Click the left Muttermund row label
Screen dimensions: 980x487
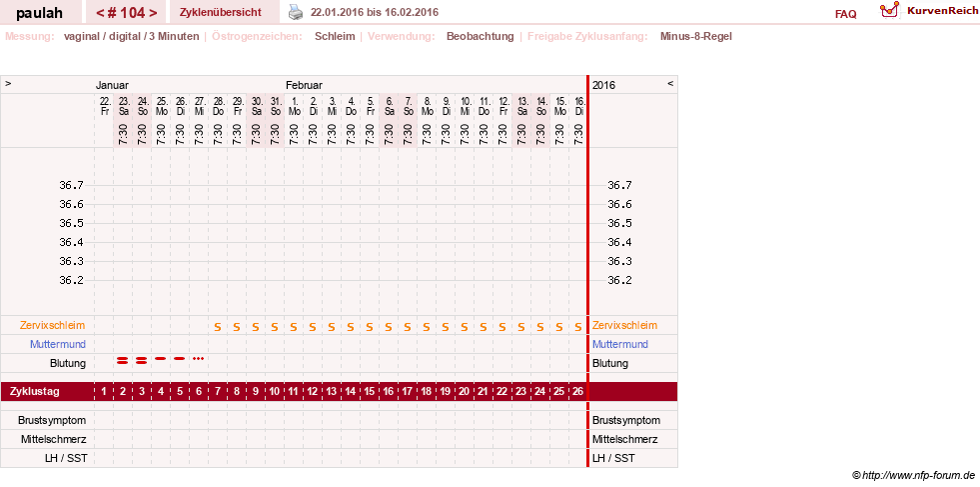[x=58, y=344]
